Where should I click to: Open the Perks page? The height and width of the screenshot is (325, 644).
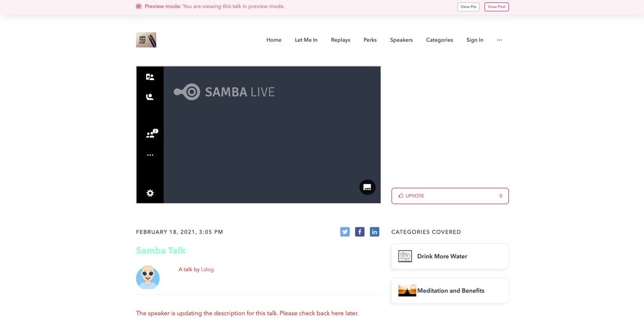pyautogui.click(x=370, y=40)
